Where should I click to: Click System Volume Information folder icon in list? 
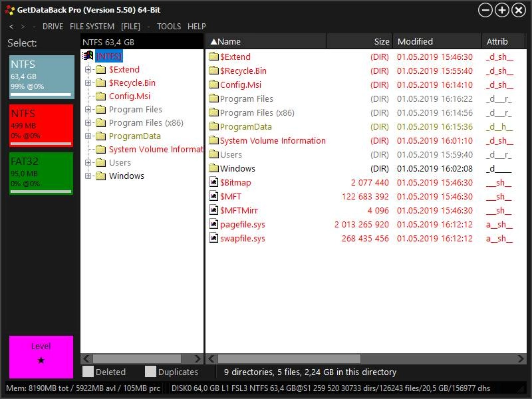(213, 140)
